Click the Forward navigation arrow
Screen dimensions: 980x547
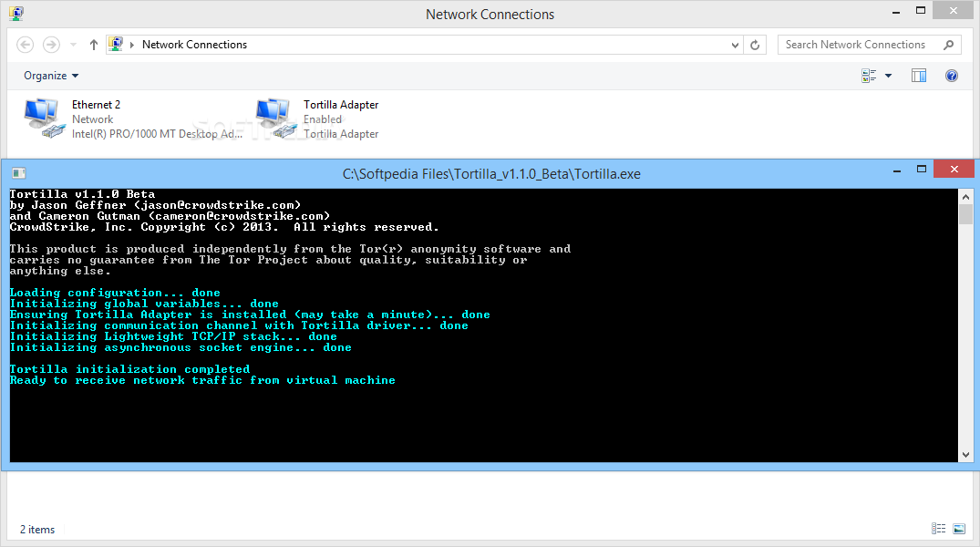pyautogui.click(x=51, y=45)
